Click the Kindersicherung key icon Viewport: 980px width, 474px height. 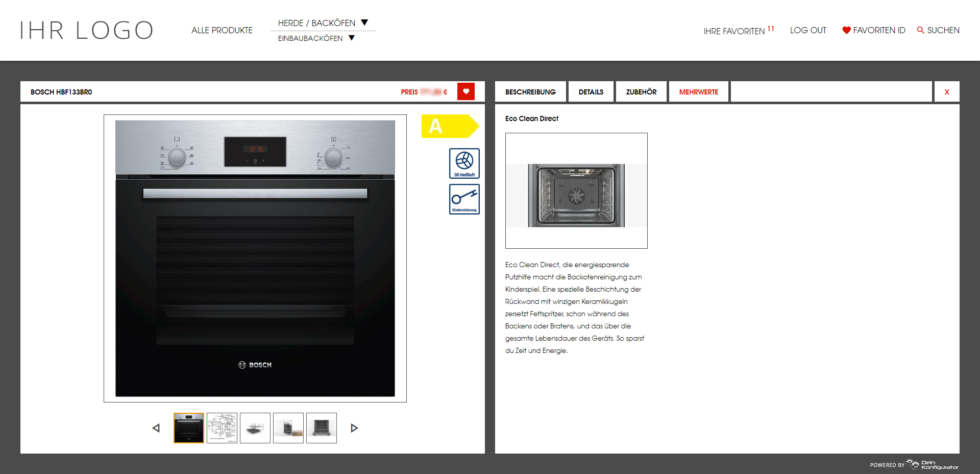[464, 199]
